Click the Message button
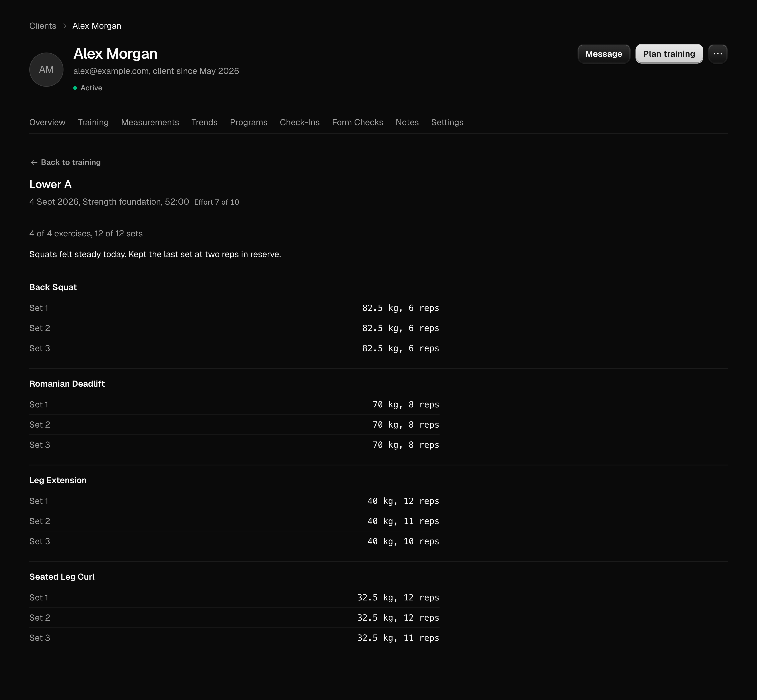The width and height of the screenshot is (757, 700). pyautogui.click(x=604, y=54)
